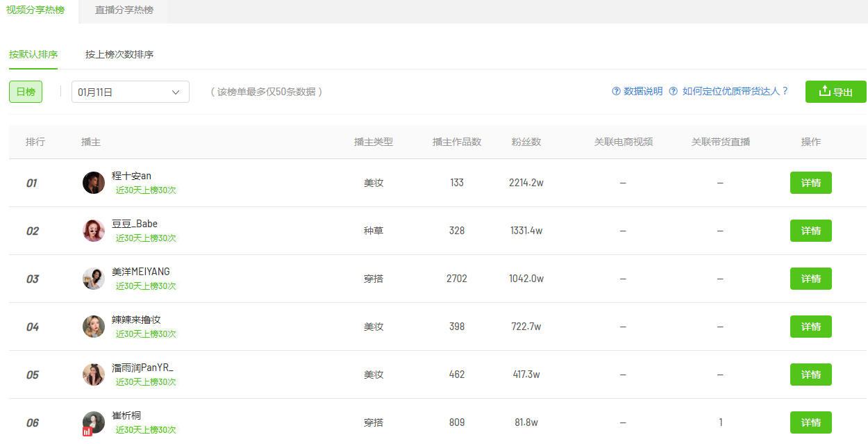Screen dimensions: 868x444
Task: Switch to 直播分享热榜 tab
Action: coord(124,10)
